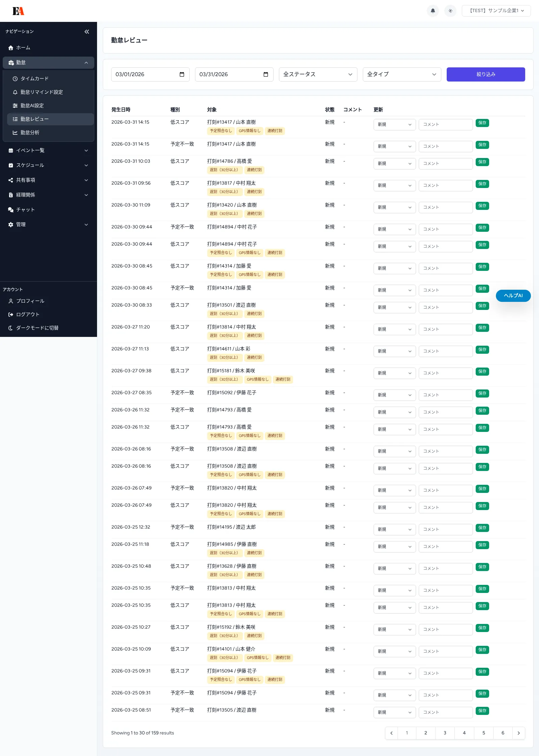Open the [TEST] サンプル企業1 company selector
Screen dimensions: 539x756
(496, 11)
